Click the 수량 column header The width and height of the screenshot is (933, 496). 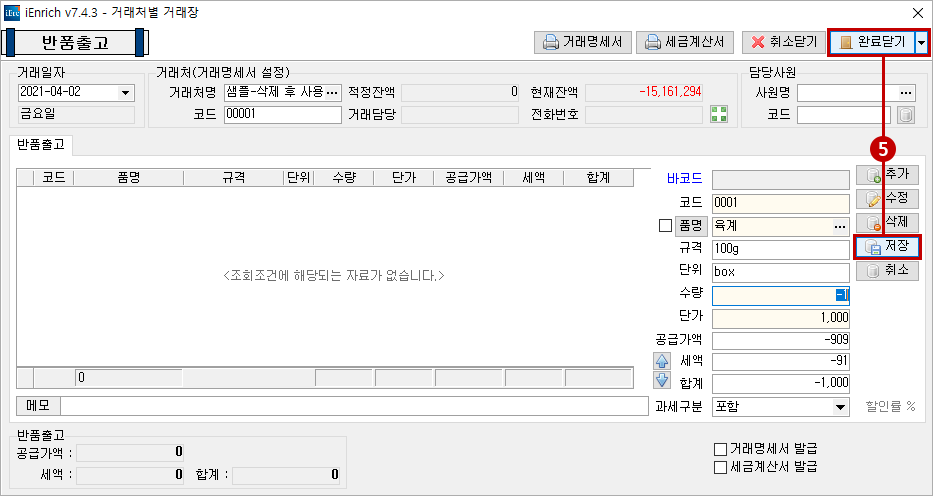pos(343,178)
